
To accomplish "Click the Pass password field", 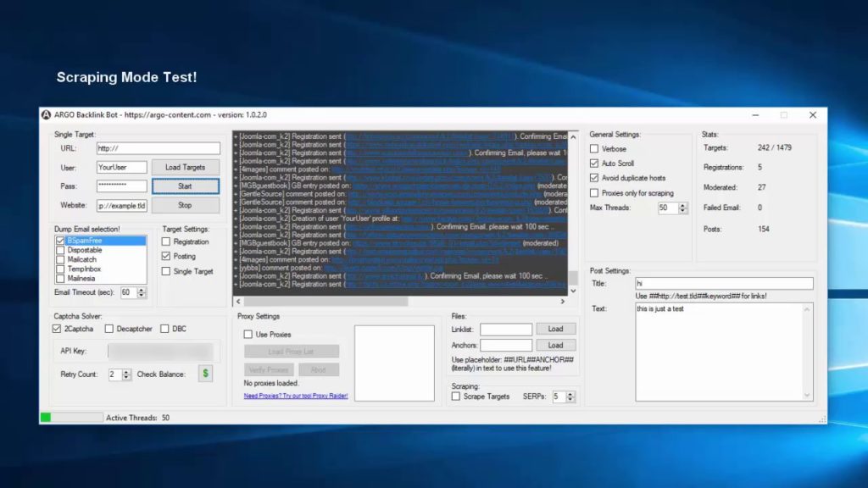I will tap(122, 186).
